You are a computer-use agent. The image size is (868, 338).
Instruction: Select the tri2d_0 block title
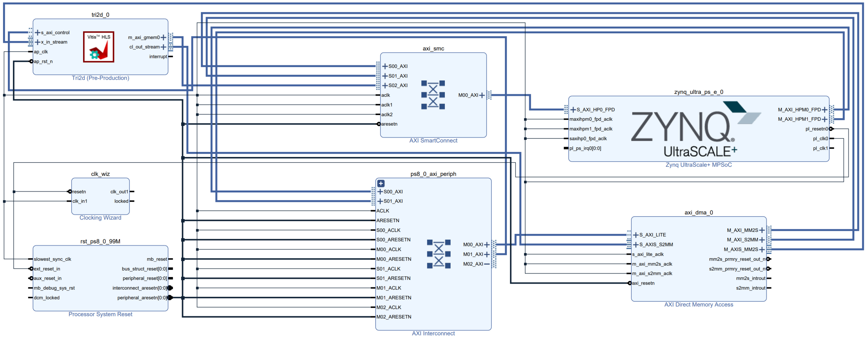coord(100,15)
